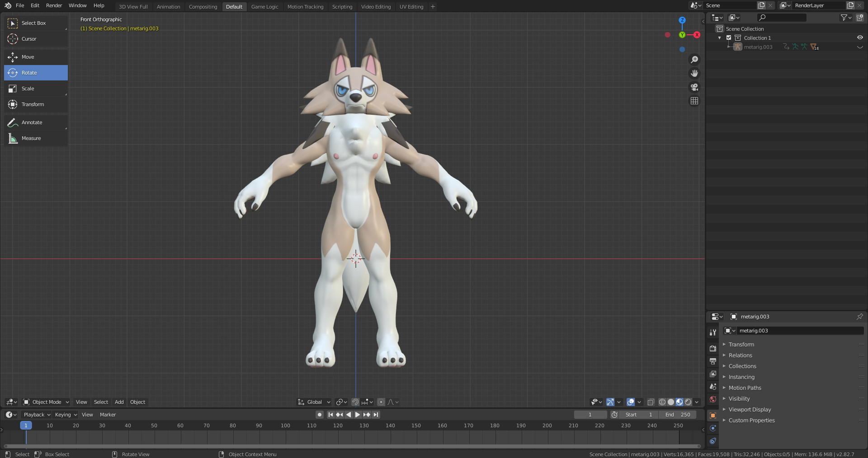Click the hand pan view icon
Image resolution: width=868 pixels, height=458 pixels.
tap(694, 73)
